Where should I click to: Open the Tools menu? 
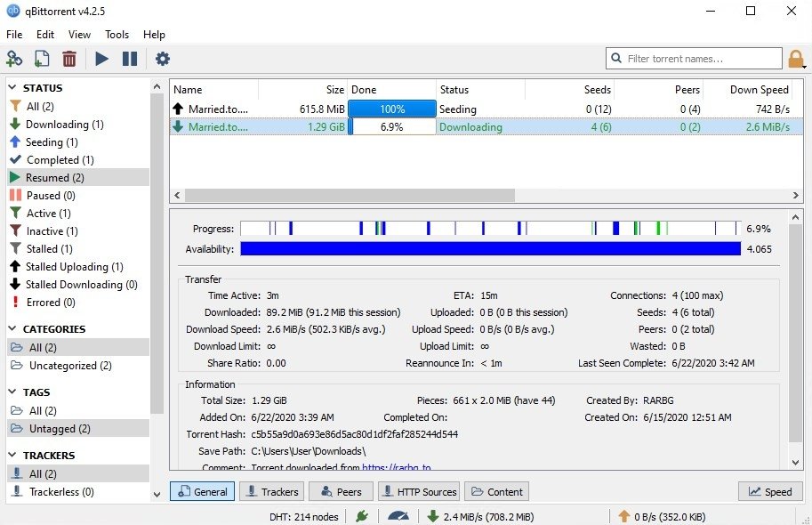pyautogui.click(x=117, y=35)
